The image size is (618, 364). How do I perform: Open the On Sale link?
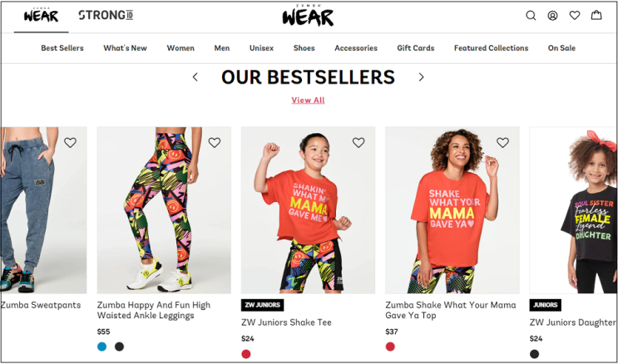click(x=561, y=48)
